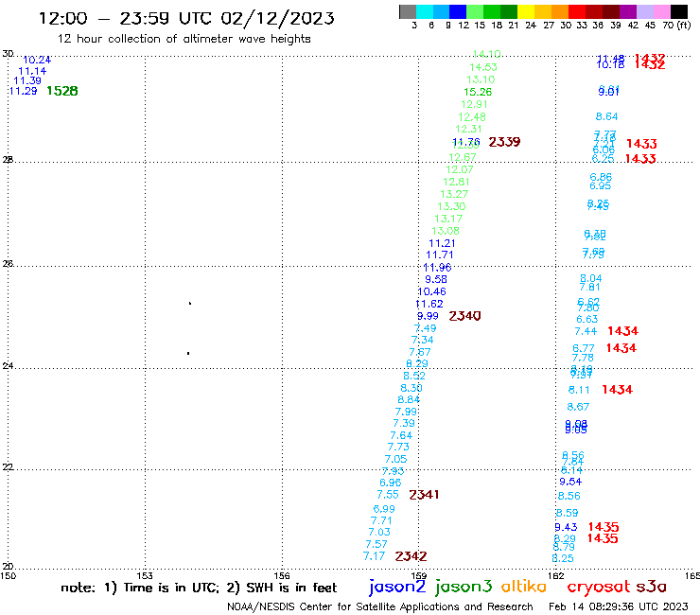Click the blue value '11.96'
The width and height of the screenshot is (700, 615).
coord(437,268)
